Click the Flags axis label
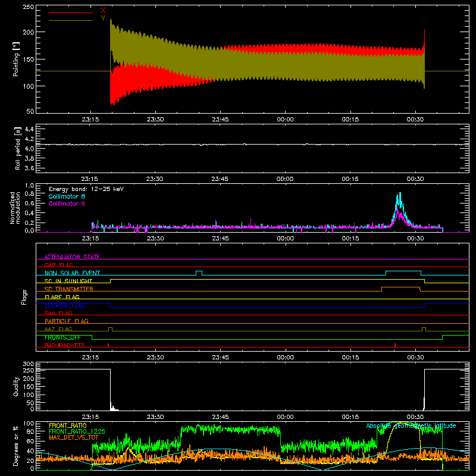The height and width of the screenshot is (476, 476). tap(24, 297)
